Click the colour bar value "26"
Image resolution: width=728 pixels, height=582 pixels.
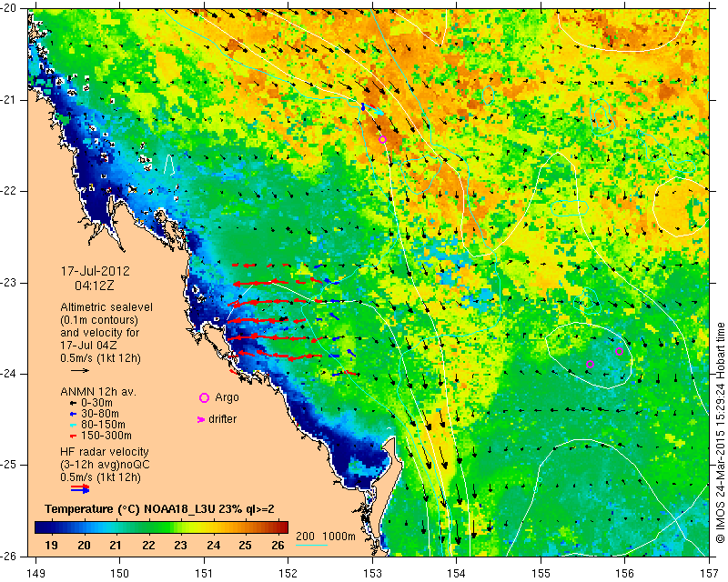[x=278, y=546]
